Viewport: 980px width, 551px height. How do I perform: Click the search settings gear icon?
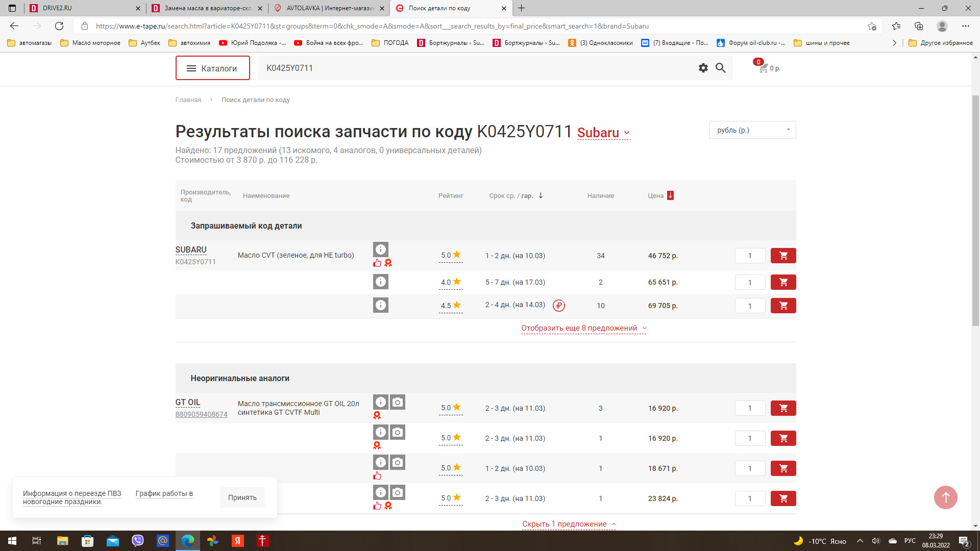click(703, 68)
